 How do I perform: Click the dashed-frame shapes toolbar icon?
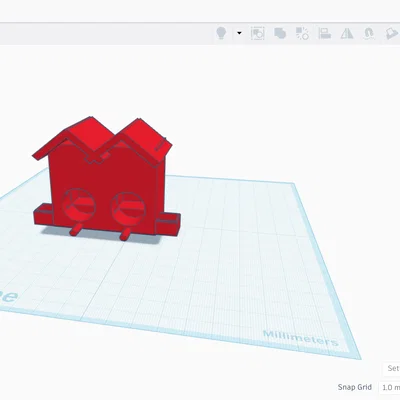pos(258,33)
